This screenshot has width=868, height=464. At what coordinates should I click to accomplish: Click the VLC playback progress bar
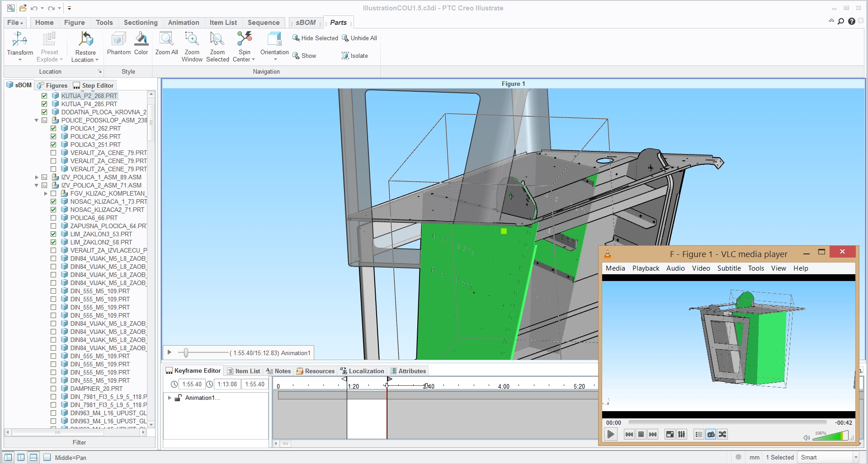click(727, 422)
